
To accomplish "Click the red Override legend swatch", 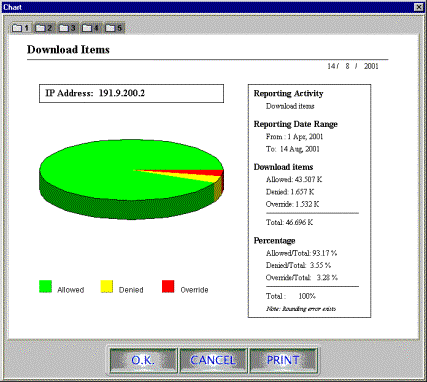I will (x=168, y=286).
